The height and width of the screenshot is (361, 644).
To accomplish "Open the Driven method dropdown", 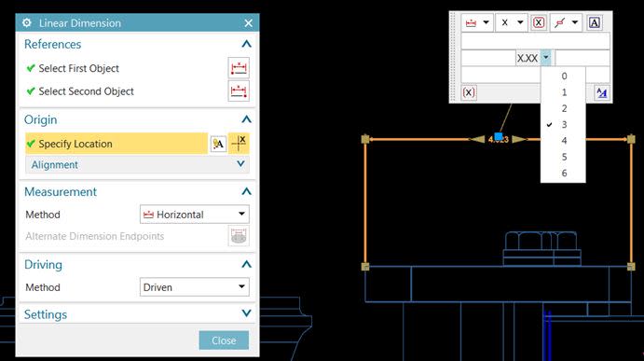I will 194,287.
